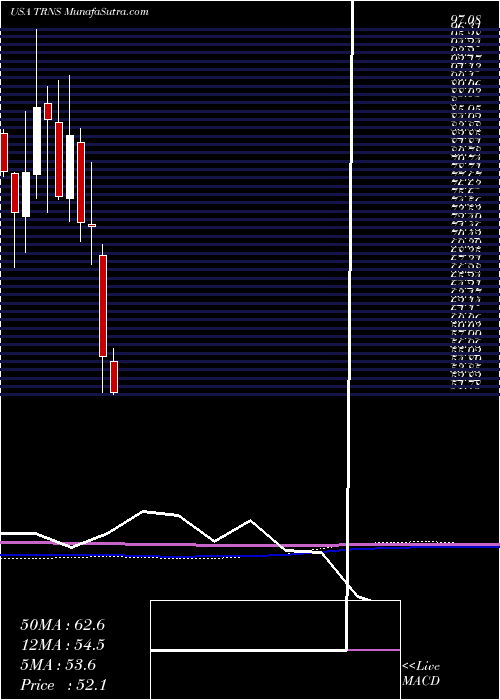
Task: Click the USA TRNS MunafaSutra.com title text
Action: pos(79,12)
